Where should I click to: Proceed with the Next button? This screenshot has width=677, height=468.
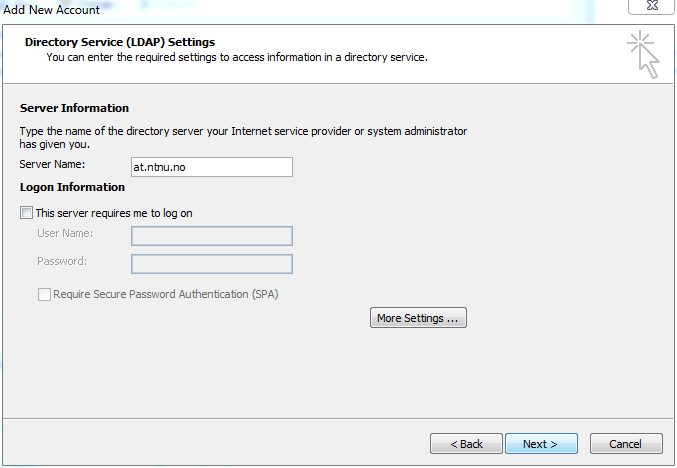coord(541,444)
